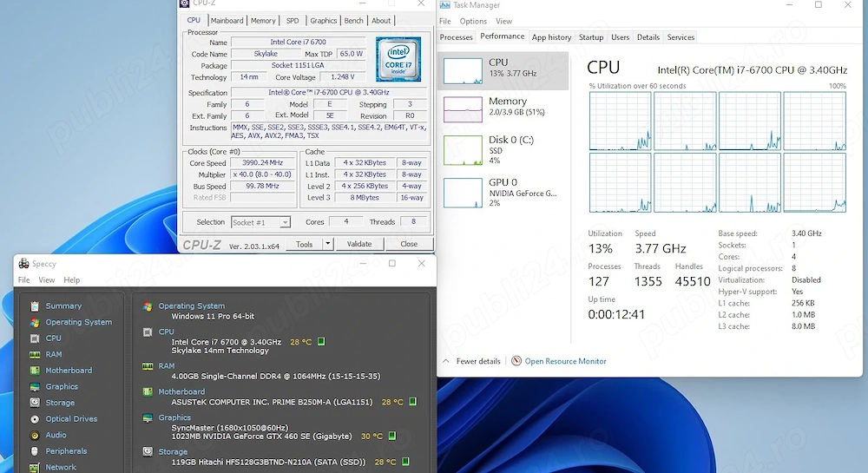Select CPU entry in Task Manager sidebar

click(x=503, y=70)
